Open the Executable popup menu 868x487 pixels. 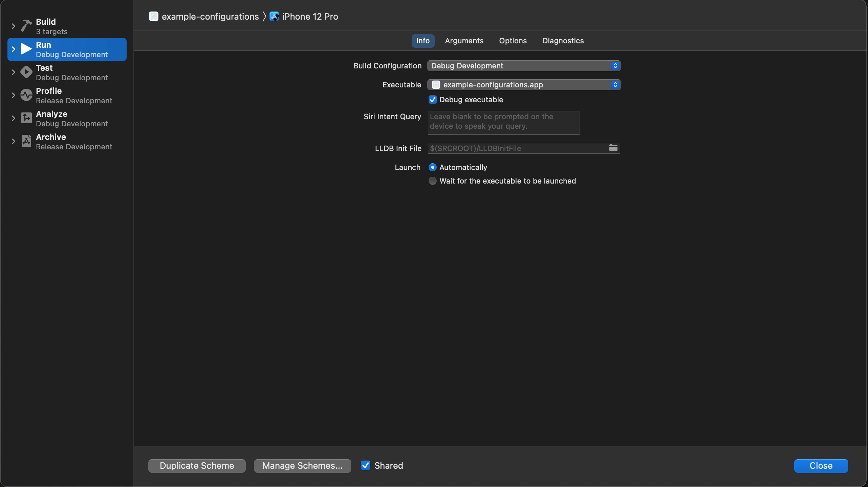pyautogui.click(x=523, y=85)
